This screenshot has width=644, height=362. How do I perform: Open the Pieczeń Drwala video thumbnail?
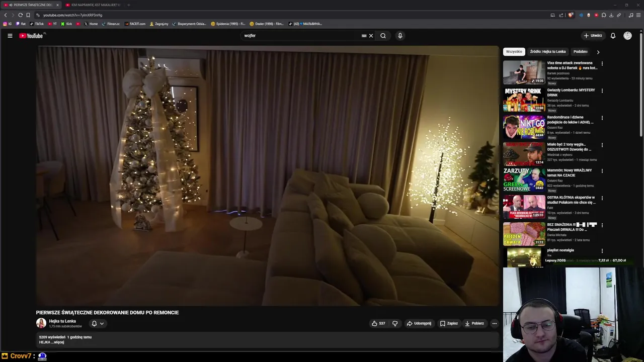(x=524, y=234)
